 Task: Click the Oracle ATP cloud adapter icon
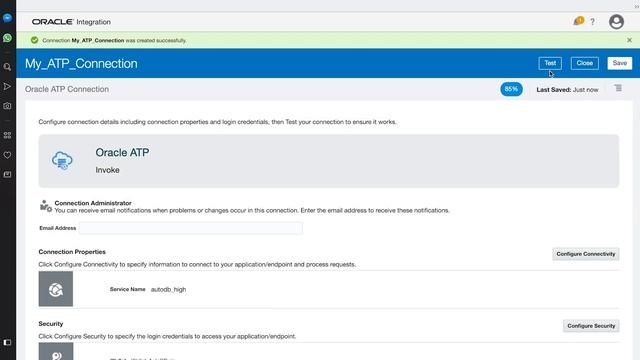click(62, 160)
